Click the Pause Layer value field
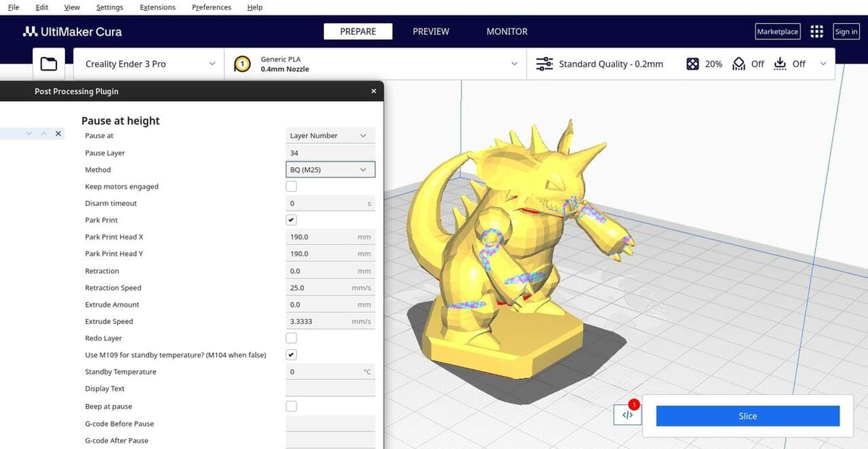The height and width of the screenshot is (449, 868). (x=331, y=153)
